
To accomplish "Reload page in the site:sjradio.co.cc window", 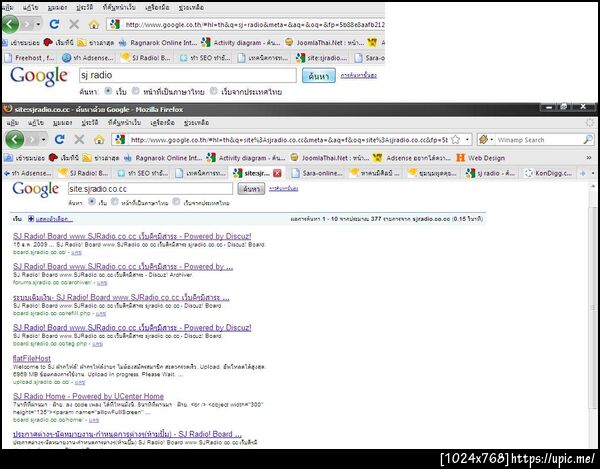I will click(x=59, y=139).
